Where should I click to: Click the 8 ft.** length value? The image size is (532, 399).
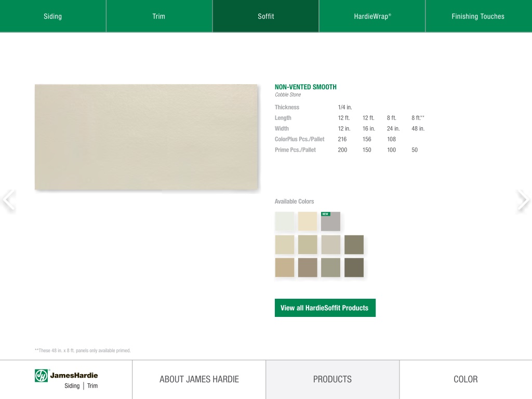coord(418,118)
